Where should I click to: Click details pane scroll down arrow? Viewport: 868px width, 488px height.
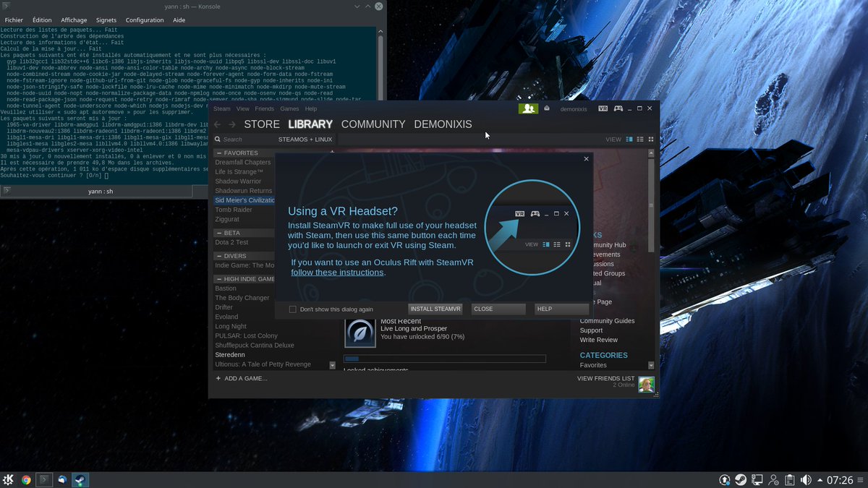651,366
